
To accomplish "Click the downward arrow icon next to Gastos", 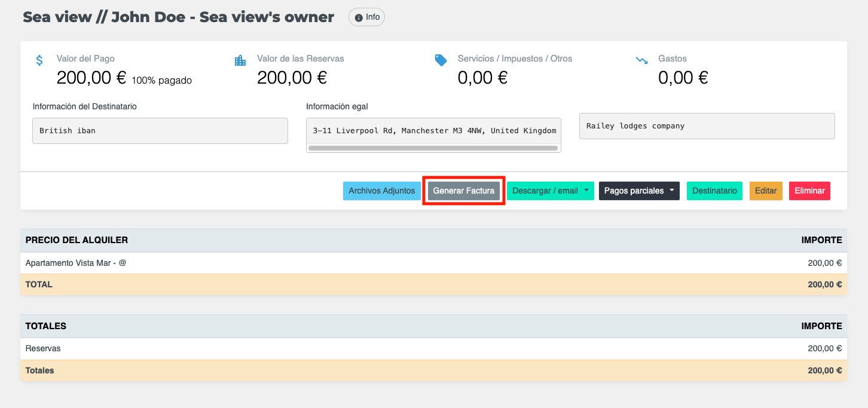I will [641, 60].
